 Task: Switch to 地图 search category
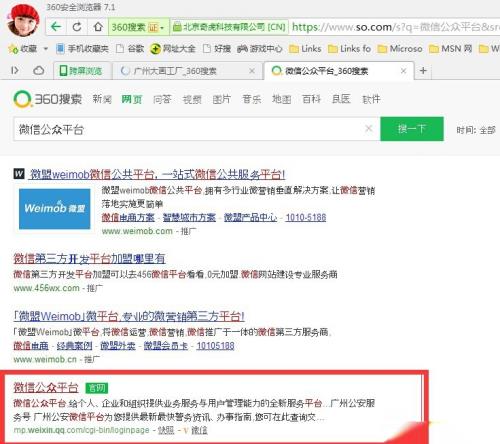point(282,99)
